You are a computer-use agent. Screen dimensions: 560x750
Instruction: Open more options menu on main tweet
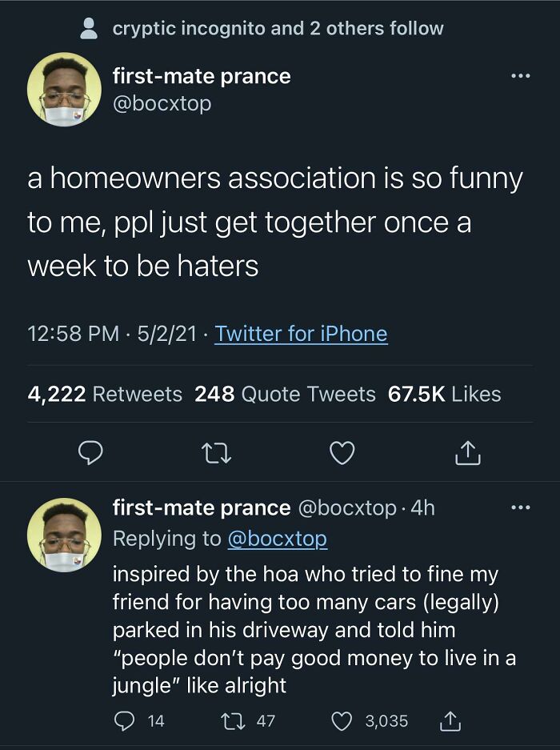point(521,77)
